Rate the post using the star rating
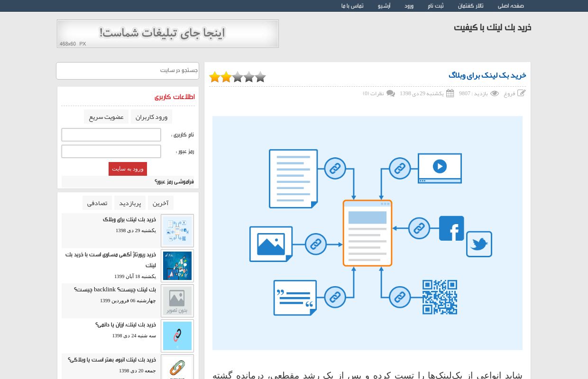This screenshot has width=588, height=379. tap(237, 76)
